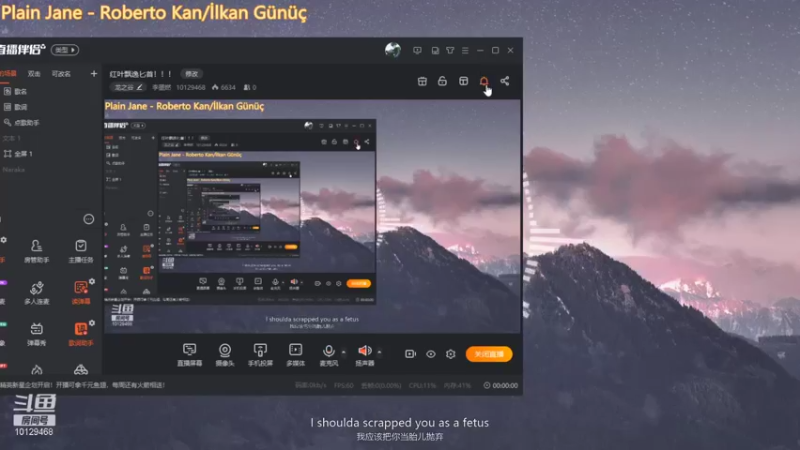The height and width of the screenshot is (450, 800).
Task: Click the 10129468 room number text
Action: [x=191, y=87]
